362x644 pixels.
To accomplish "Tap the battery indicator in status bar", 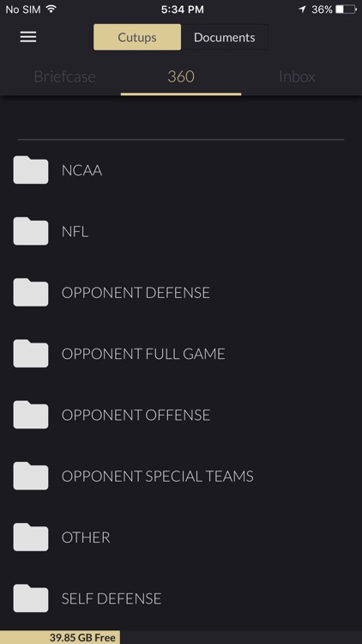I will point(346,9).
